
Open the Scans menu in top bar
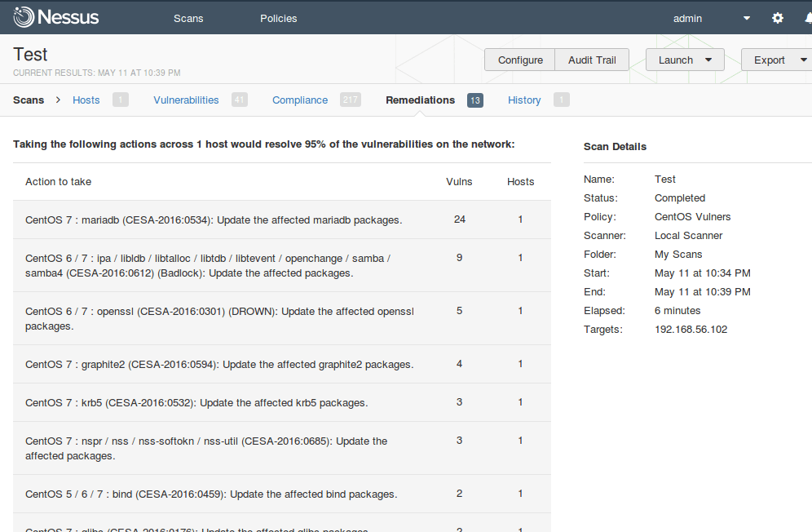[188, 17]
